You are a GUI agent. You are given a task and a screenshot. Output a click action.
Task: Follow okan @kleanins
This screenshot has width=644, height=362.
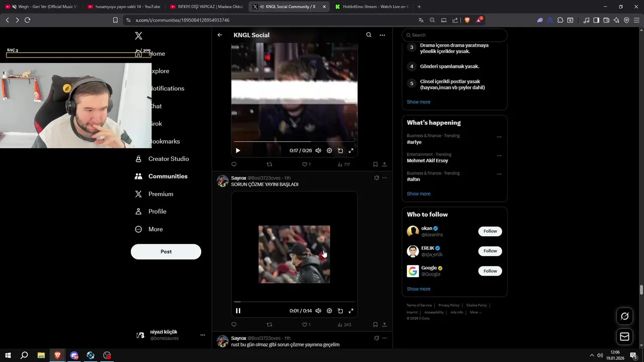(490, 231)
